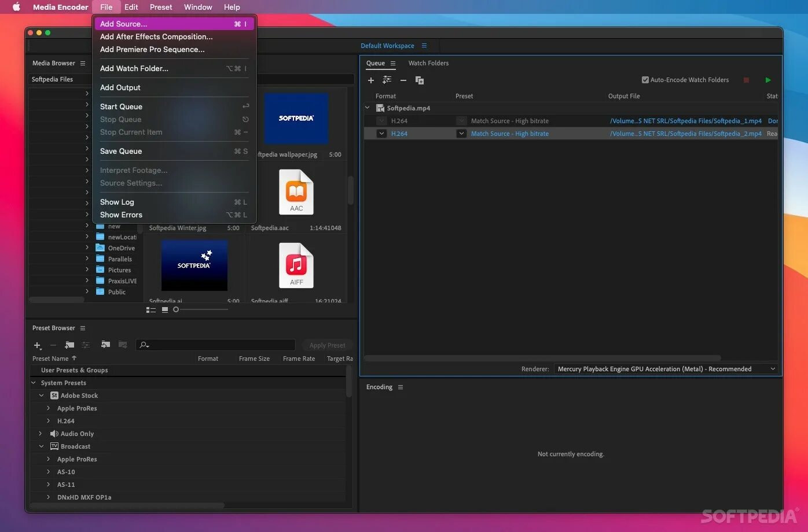
Task: Open the Media Browser panel menu icon
Action: (83, 64)
